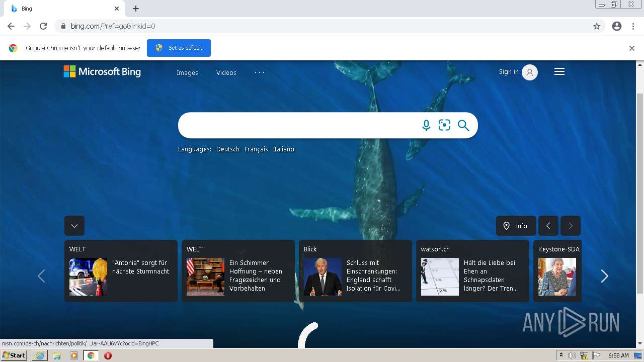Switch language to Italiano
This screenshot has height=362, width=644.
(x=283, y=149)
